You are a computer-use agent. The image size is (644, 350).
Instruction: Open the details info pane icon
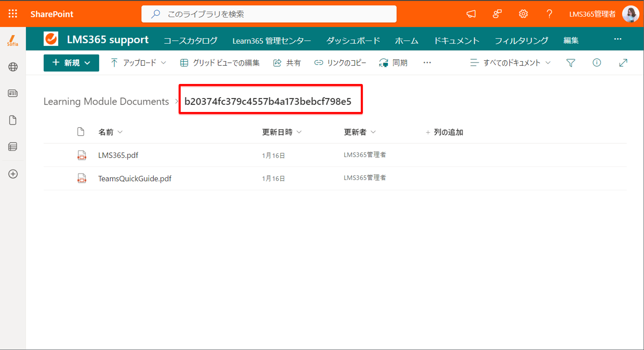coord(597,63)
